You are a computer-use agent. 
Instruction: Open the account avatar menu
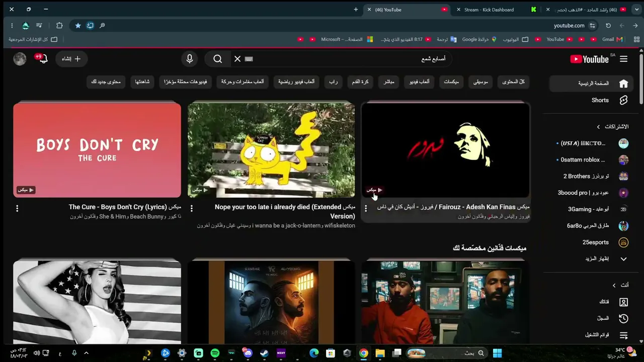click(20, 59)
